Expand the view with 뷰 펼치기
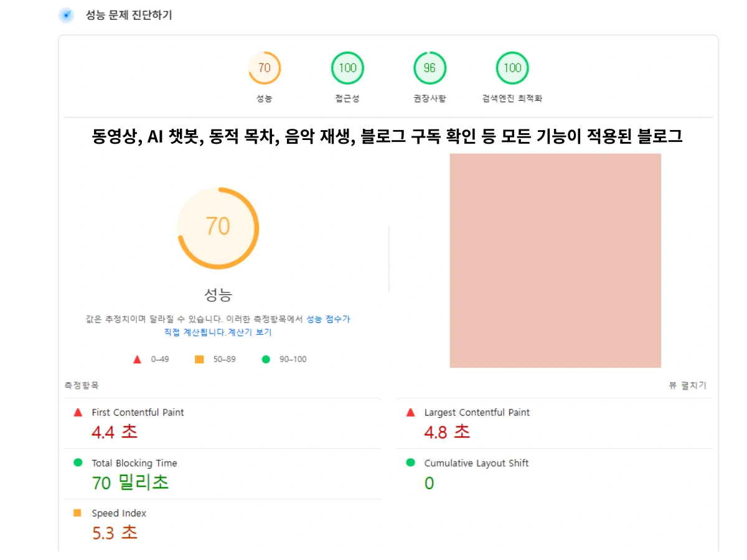 687,386
